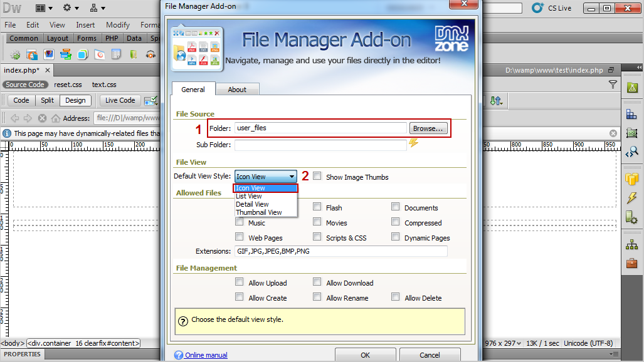Click the dynamic sub folder lightning icon

414,143
